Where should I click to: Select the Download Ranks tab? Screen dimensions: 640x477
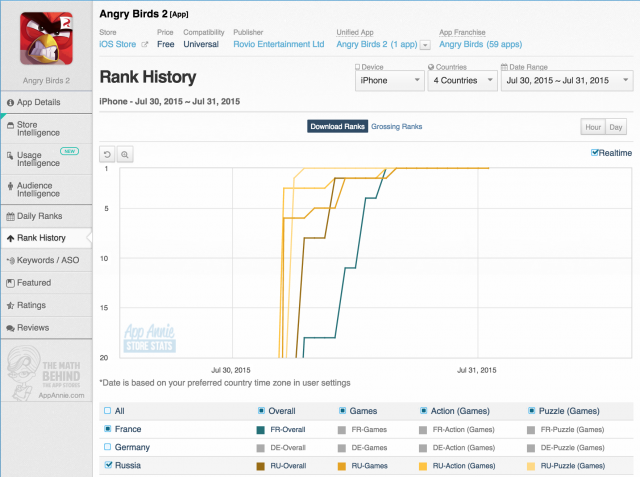pyautogui.click(x=337, y=127)
